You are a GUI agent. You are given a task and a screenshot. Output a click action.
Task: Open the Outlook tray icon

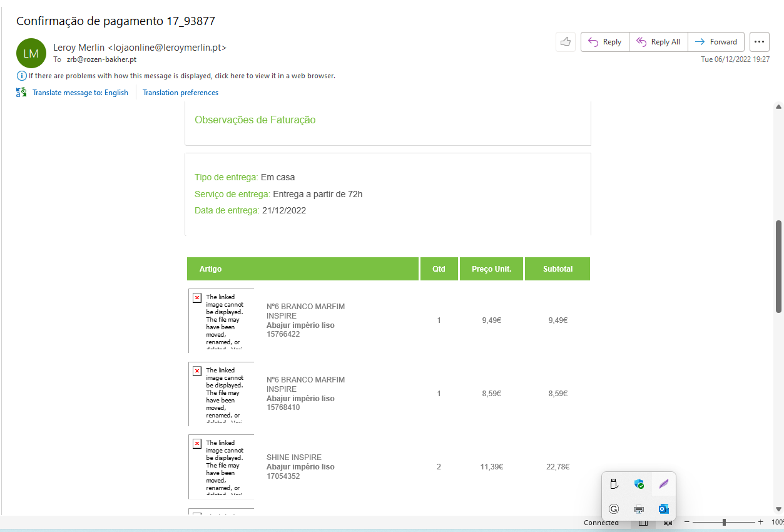[x=664, y=509]
